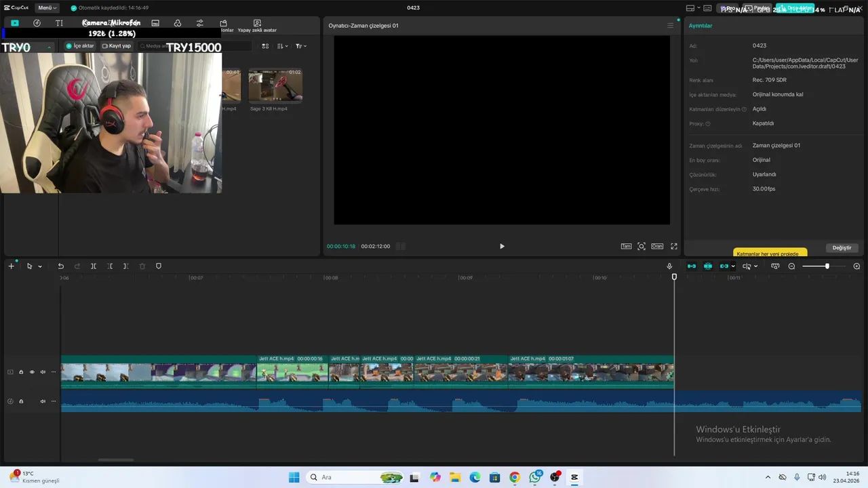Click the timeline subtitle preview icon
Viewport: 868px width, 488px height.
point(775,266)
